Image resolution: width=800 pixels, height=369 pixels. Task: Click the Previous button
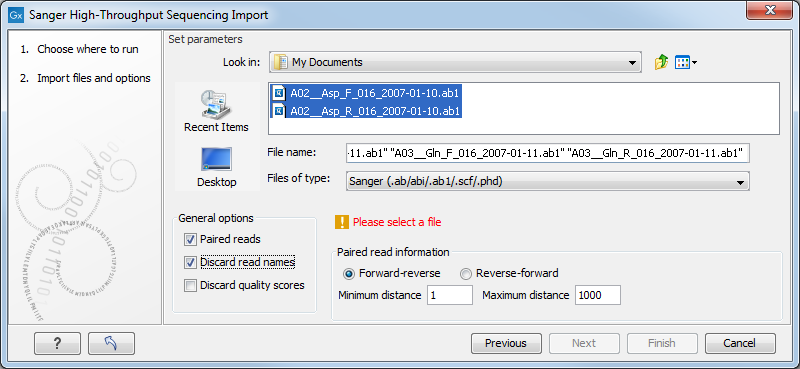click(506, 343)
